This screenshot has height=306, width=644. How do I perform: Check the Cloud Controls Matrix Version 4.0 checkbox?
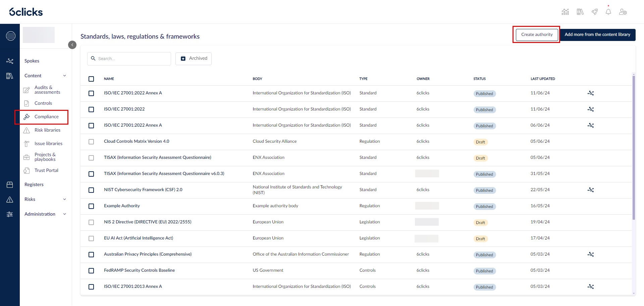click(x=91, y=142)
